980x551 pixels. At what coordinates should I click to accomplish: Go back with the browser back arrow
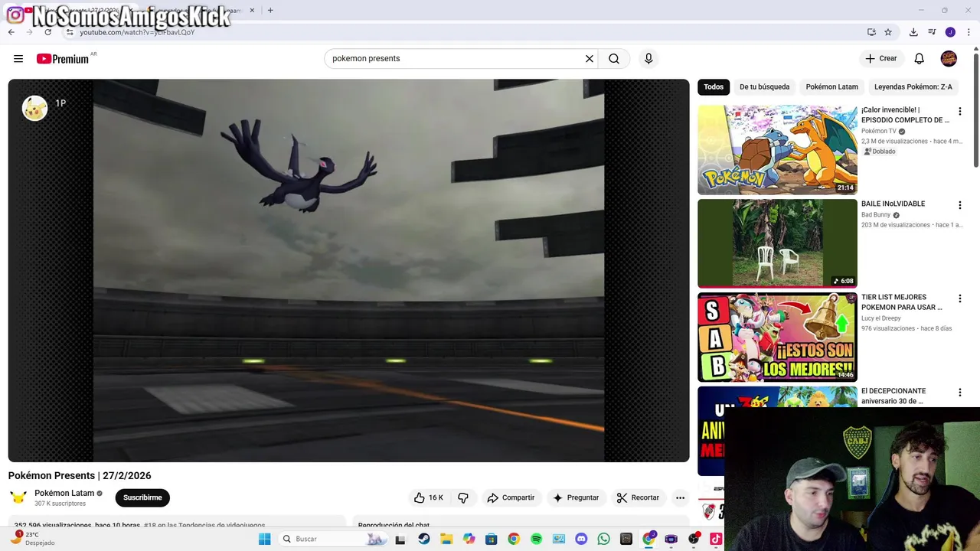[x=11, y=32]
